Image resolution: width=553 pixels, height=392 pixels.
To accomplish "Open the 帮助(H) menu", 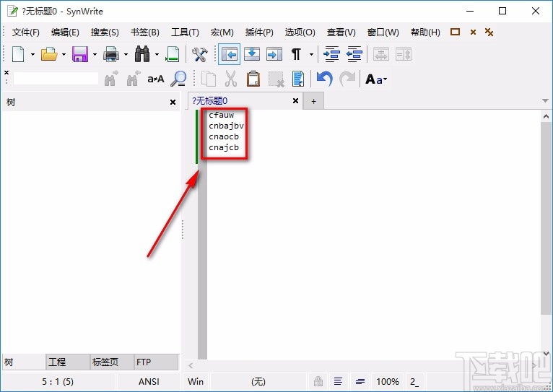I will [425, 32].
